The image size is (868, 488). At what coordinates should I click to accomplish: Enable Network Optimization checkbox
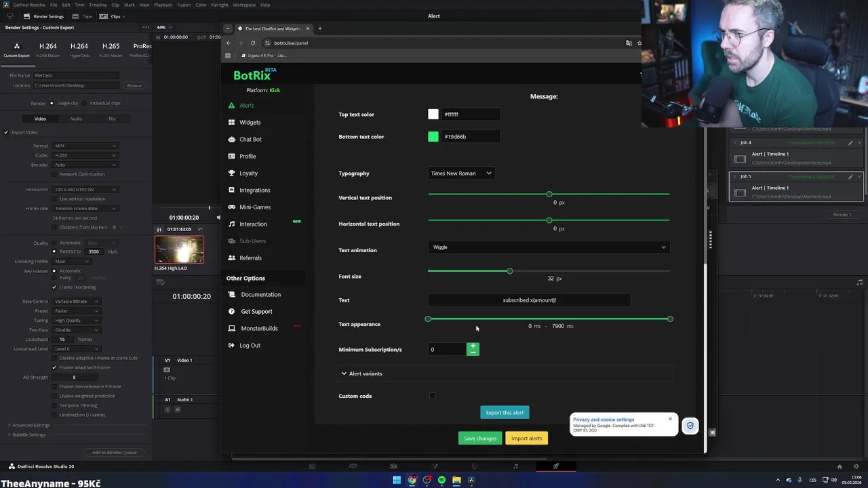click(x=56, y=174)
